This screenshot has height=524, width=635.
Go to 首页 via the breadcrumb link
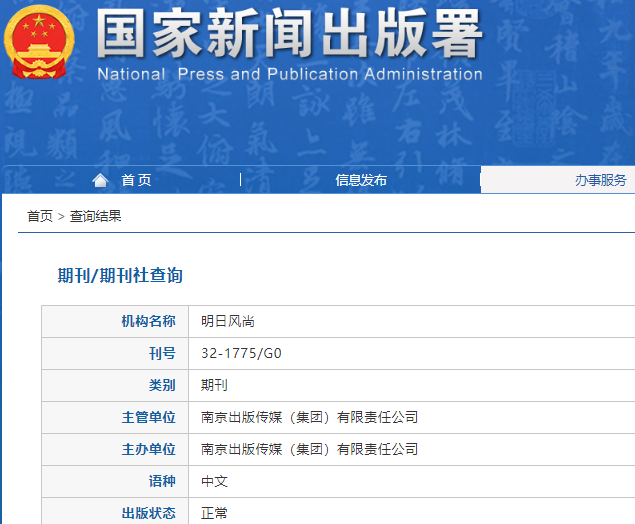(40, 216)
